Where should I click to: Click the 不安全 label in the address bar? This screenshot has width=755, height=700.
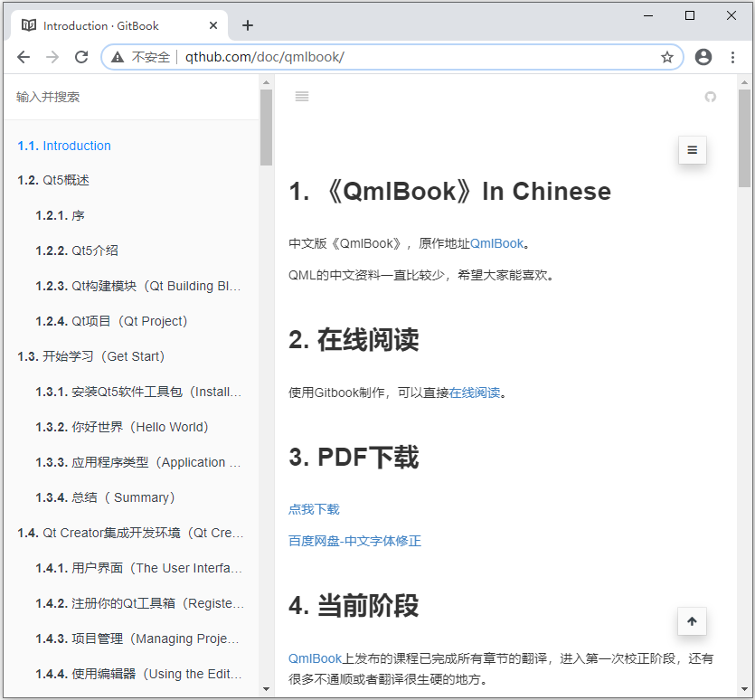[151, 57]
